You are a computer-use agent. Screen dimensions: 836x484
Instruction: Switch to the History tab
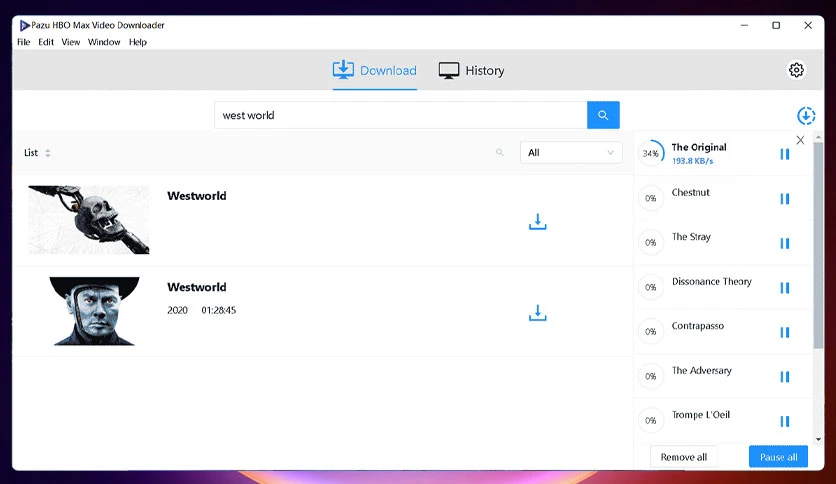point(471,70)
